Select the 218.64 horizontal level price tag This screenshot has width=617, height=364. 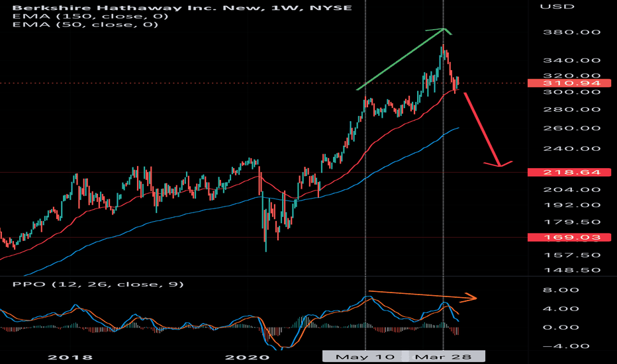[x=569, y=172]
